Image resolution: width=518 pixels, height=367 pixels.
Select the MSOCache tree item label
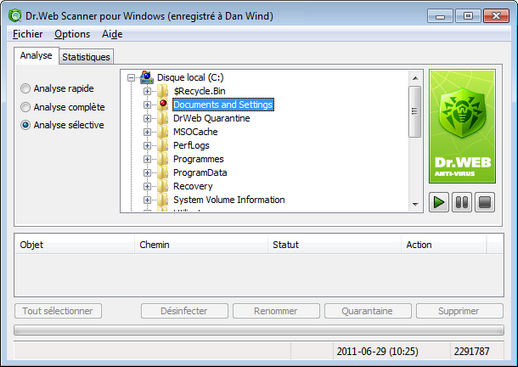click(195, 132)
